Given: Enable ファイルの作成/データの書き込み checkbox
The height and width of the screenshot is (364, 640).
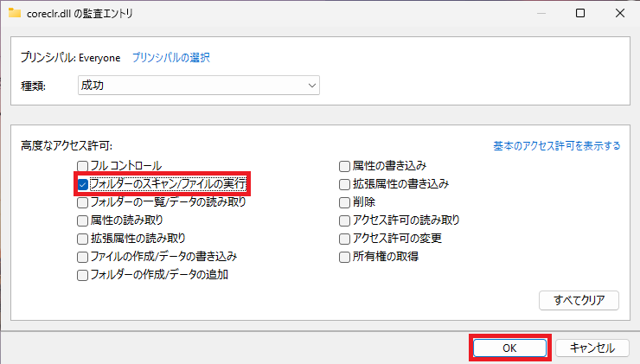Looking at the screenshot, I should (82, 257).
